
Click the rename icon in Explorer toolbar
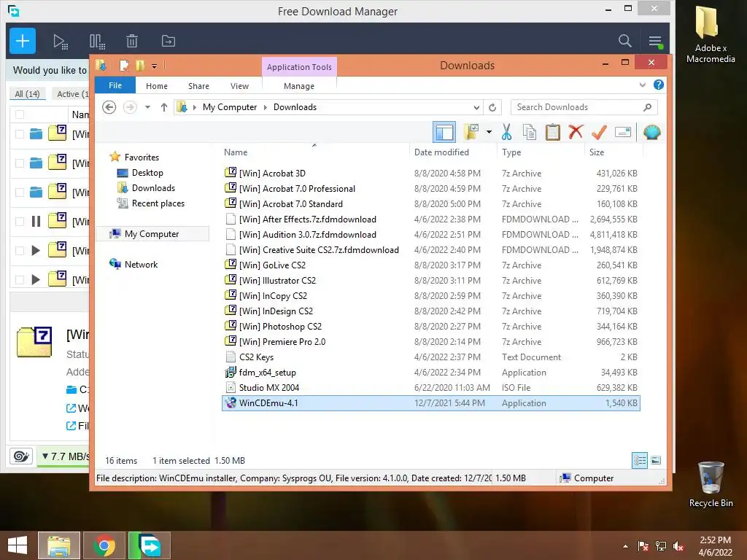pos(623,132)
